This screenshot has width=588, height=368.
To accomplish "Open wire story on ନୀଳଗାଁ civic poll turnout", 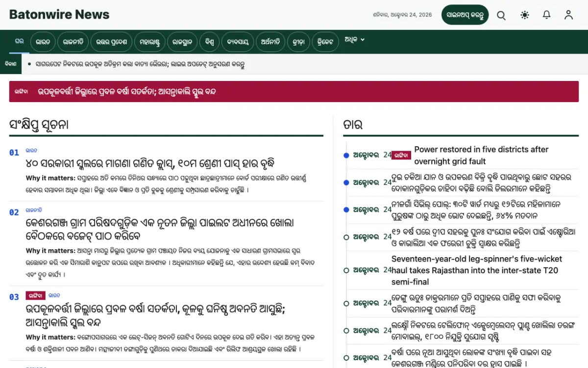I will click(x=476, y=209).
